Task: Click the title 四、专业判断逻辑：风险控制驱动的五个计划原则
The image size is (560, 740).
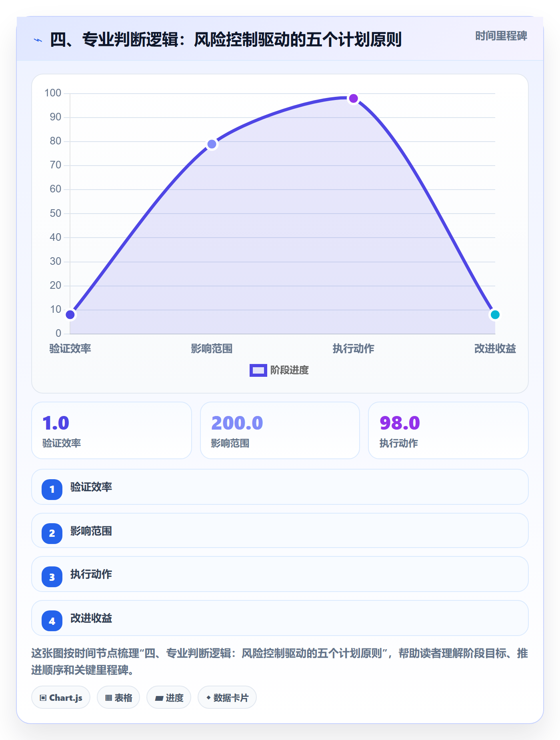Action: coord(226,40)
